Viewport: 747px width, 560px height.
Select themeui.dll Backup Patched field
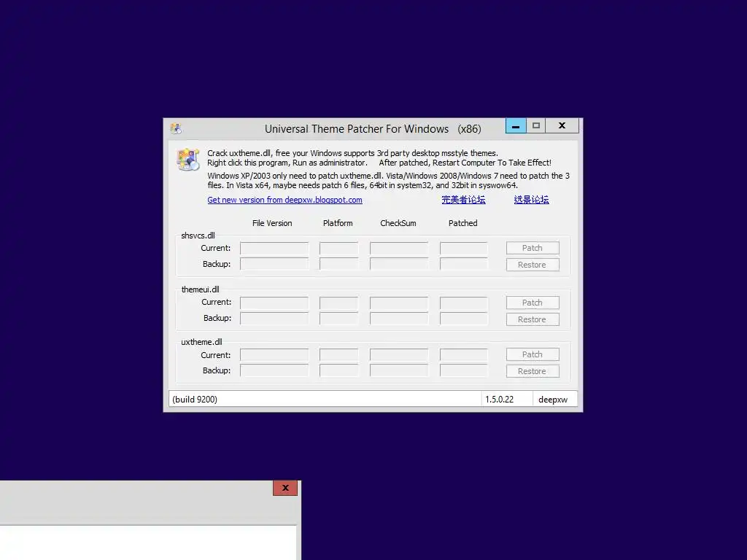click(x=463, y=319)
